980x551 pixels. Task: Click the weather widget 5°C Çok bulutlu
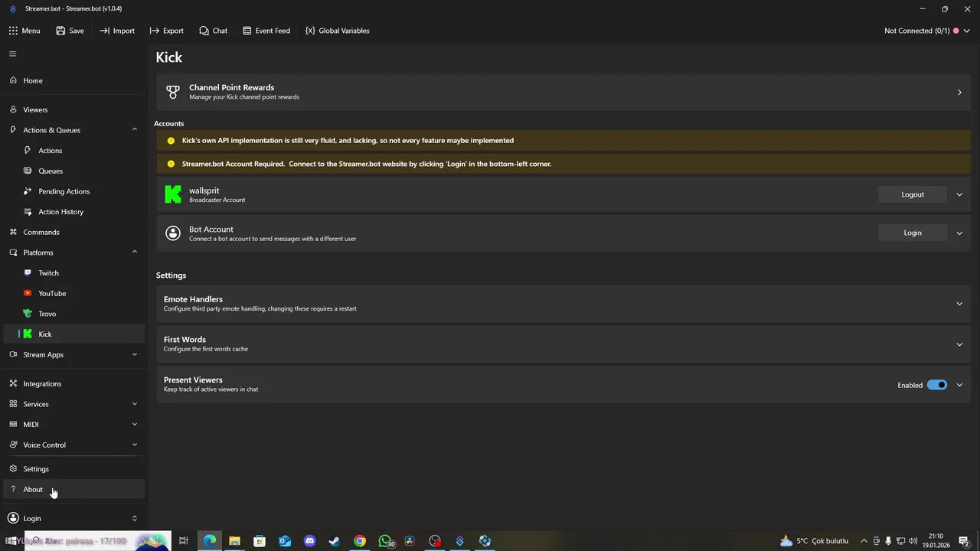814,541
